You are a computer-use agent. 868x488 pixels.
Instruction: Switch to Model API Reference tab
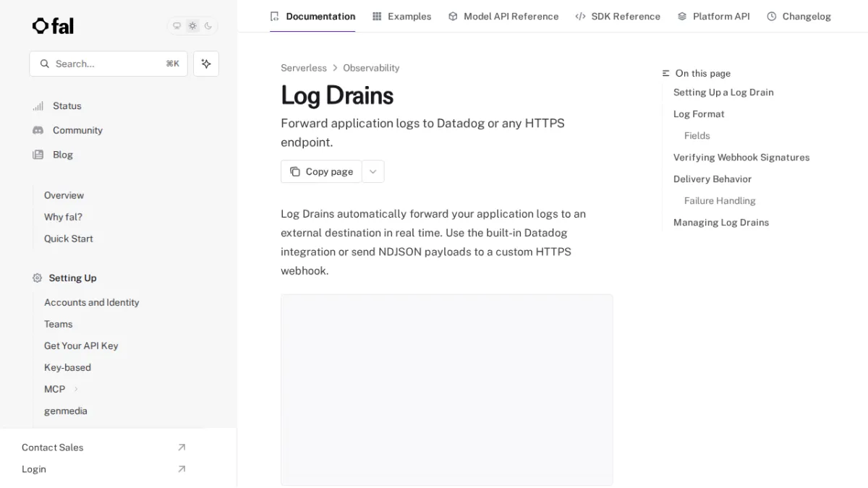pos(503,16)
